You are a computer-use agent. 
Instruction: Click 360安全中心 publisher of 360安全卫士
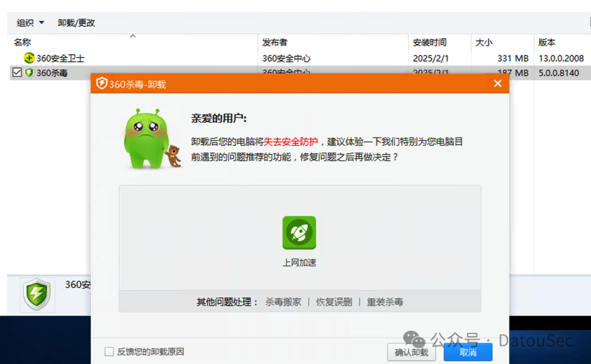286,58
